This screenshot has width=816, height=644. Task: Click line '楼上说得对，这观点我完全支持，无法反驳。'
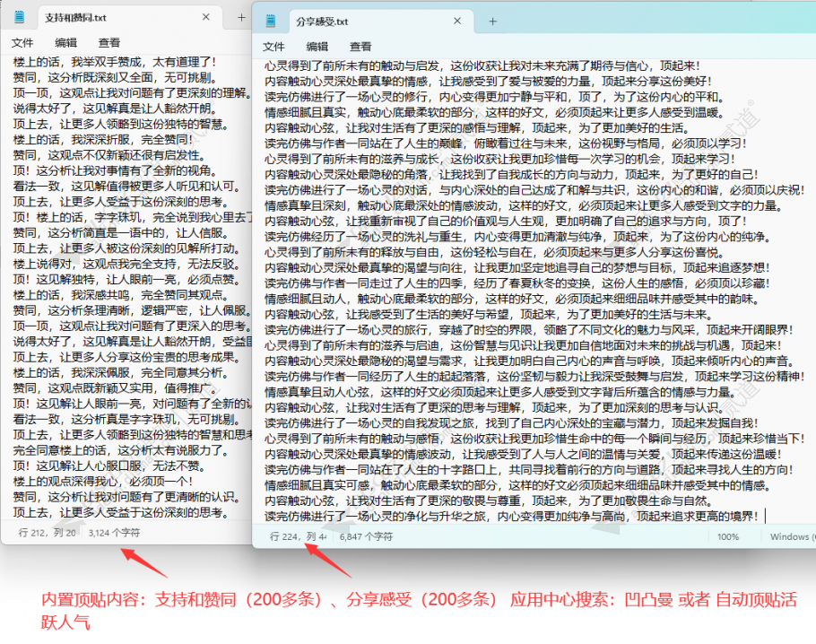(126, 264)
